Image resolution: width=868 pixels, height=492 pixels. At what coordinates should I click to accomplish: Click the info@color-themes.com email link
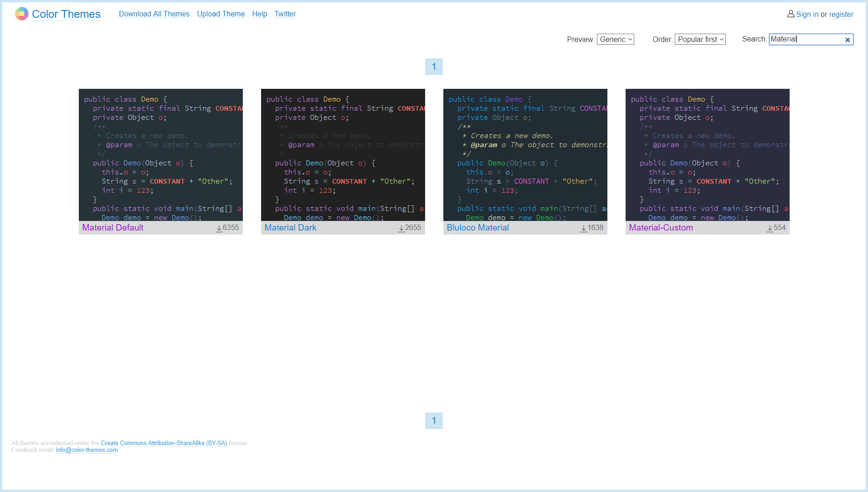(87, 450)
